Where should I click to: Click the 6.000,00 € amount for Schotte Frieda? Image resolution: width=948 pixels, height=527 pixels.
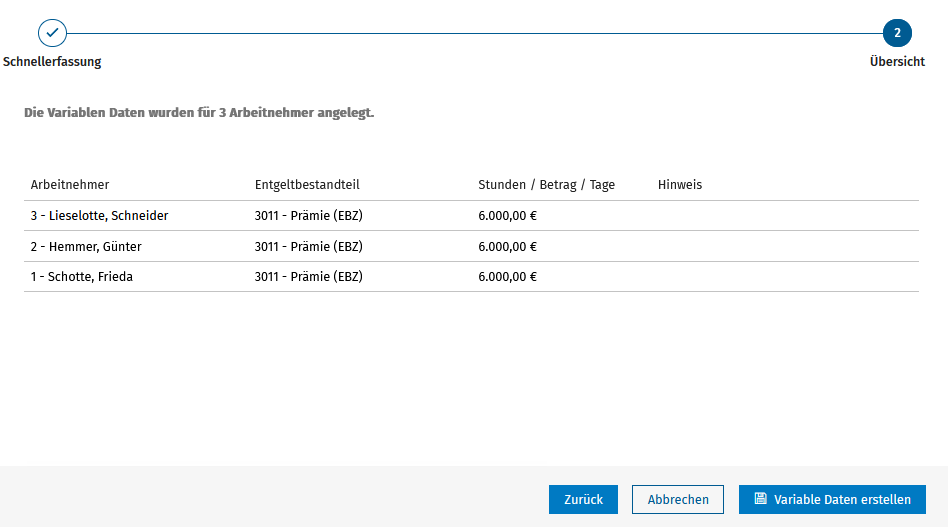click(x=507, y=277)
